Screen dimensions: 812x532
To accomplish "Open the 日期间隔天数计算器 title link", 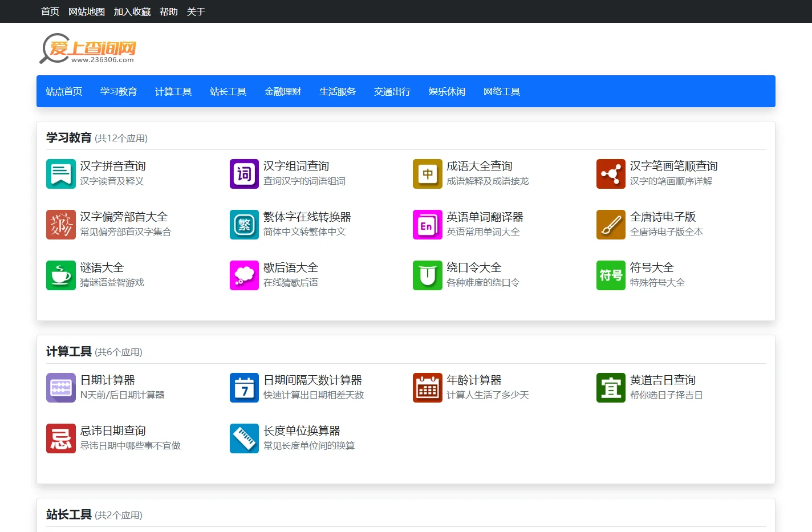I will coord(313,380).
